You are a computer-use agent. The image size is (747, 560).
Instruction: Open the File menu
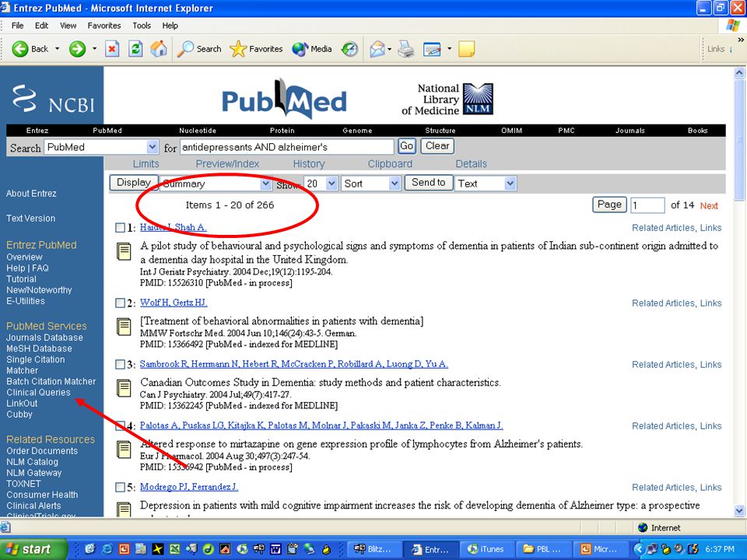click(x=17, y=26)
